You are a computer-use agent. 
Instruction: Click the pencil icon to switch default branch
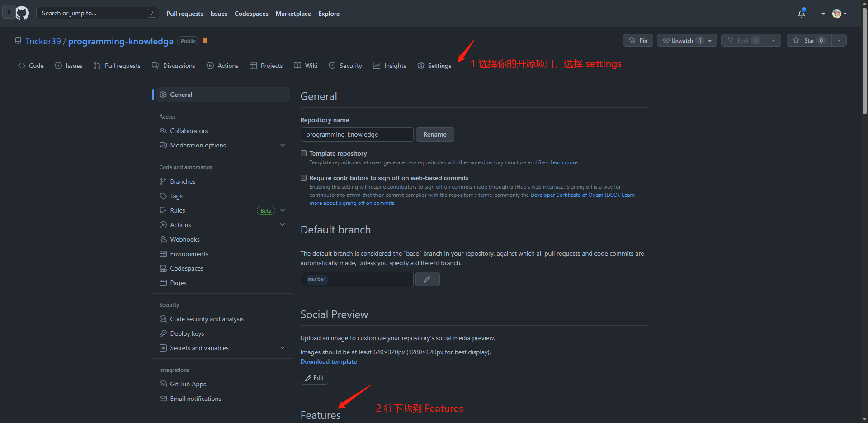427,280
